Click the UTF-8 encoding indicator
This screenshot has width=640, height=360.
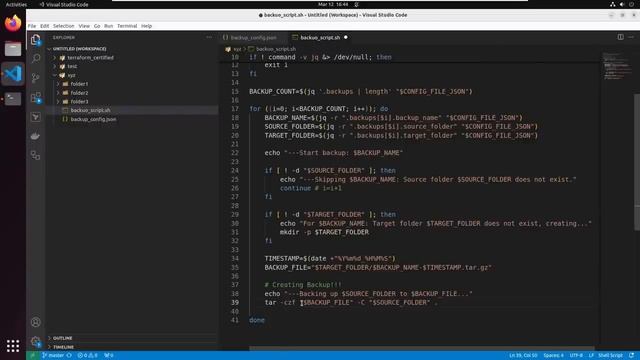pos(576,355)
